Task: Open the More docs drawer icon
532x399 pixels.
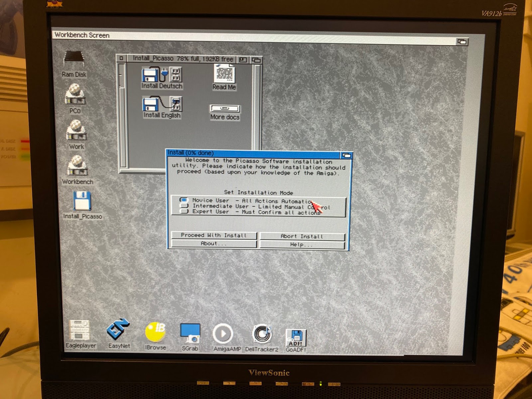Action: click(x=225, y=112)
